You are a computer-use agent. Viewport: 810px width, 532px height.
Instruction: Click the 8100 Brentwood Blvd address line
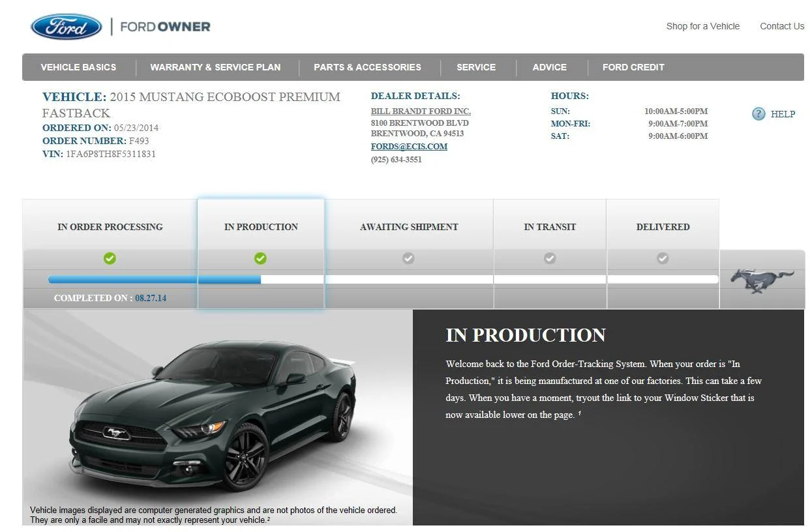420,123
